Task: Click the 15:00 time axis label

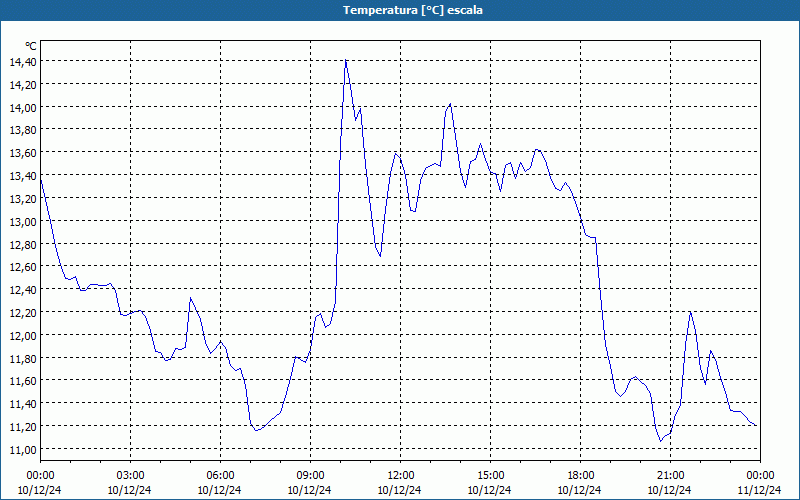Action: point(490,476)
